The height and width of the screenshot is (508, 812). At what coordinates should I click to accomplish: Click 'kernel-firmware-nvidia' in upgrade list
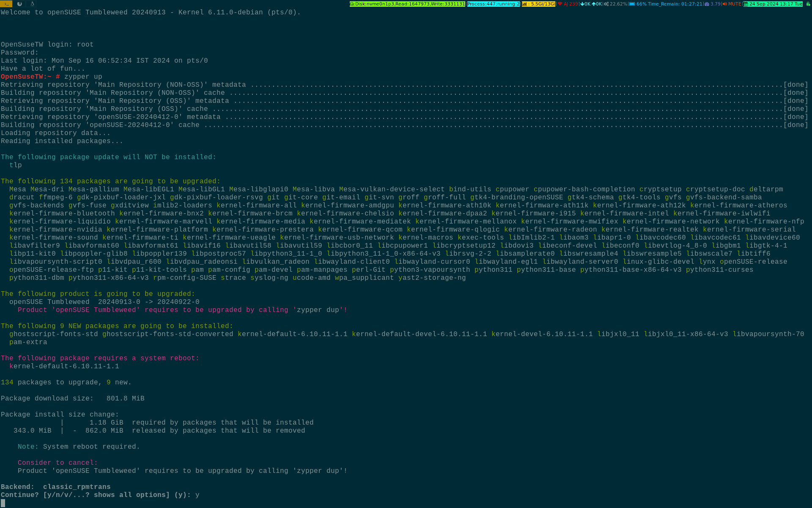point(56,229)
